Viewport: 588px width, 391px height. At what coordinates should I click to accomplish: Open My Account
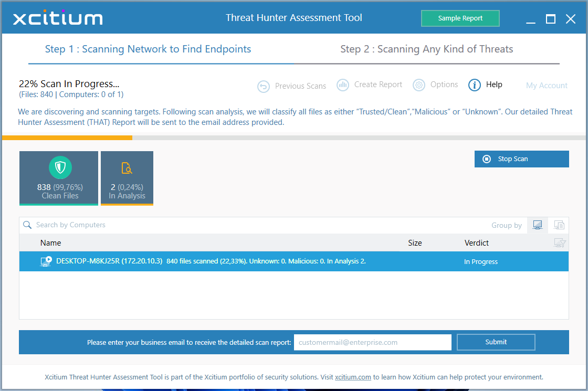click(547, 86)
